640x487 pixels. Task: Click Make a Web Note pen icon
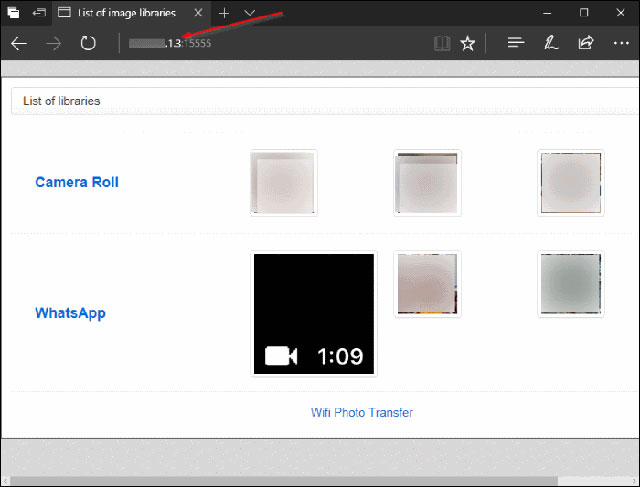coord(550,44)
